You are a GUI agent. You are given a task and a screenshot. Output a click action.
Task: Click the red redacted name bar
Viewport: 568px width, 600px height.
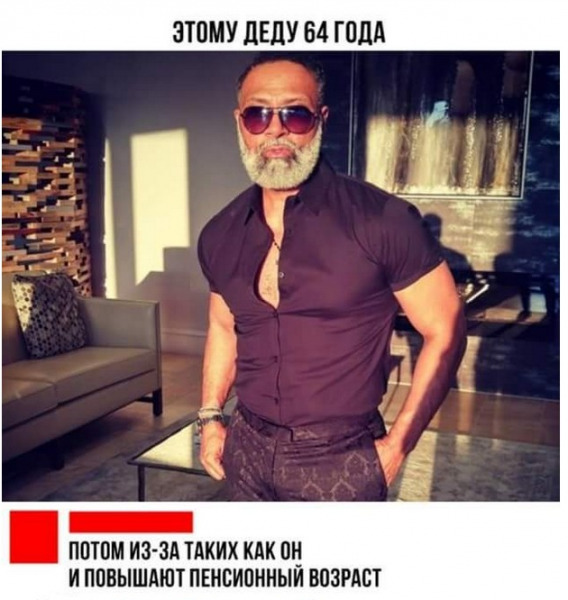tap(131, 522)
